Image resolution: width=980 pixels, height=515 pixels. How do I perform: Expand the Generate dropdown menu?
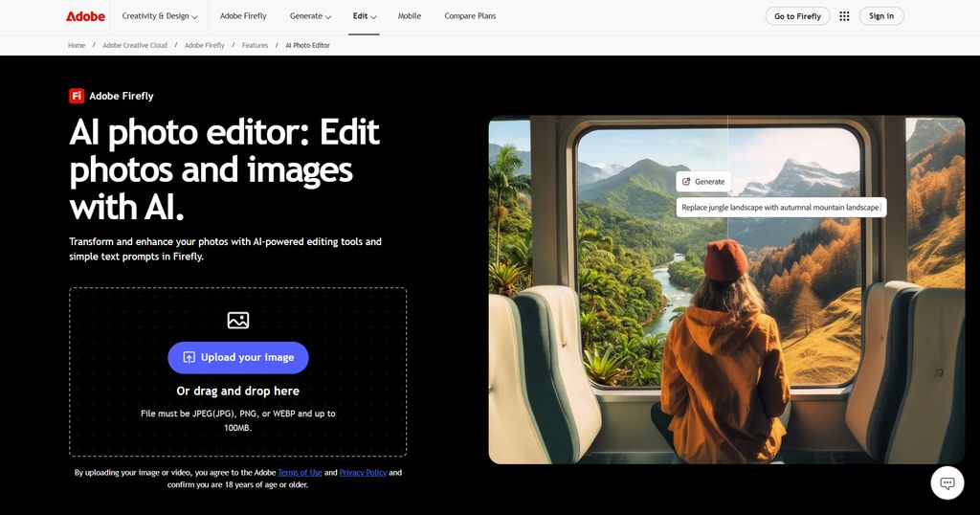(310, 16)
